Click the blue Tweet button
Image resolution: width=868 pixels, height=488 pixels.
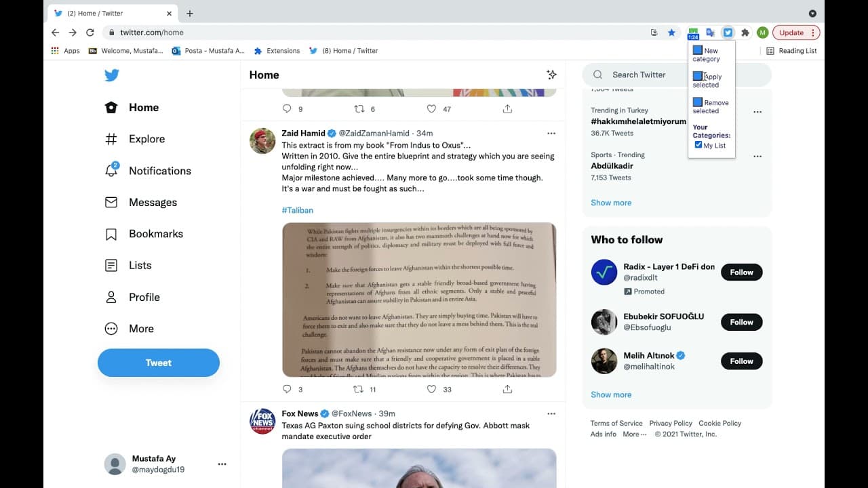coord(159,363)
